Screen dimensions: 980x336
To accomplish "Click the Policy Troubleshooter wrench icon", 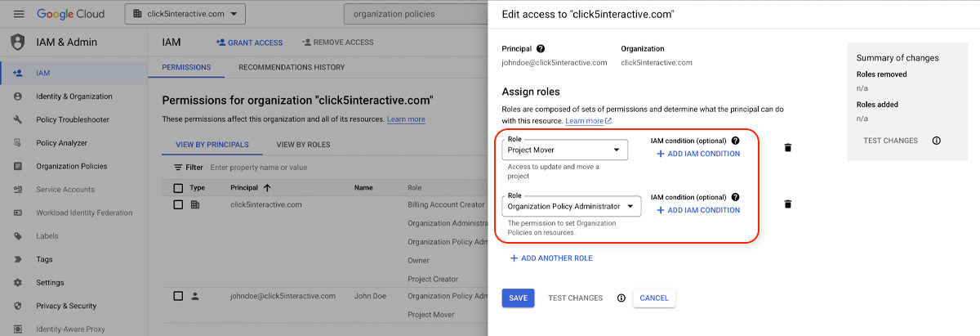I will pos(18,119).
